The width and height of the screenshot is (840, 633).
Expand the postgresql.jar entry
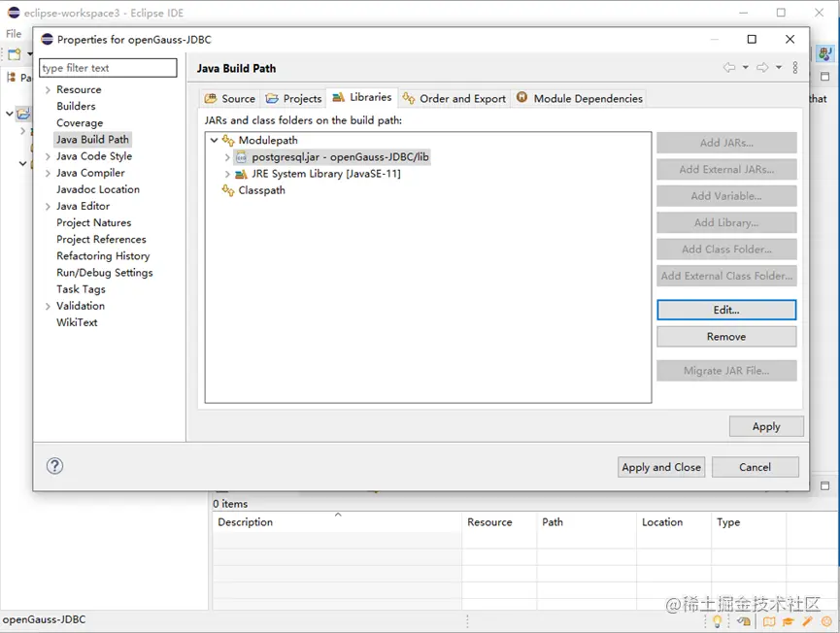pyautogui.click(x=227, y=157)
